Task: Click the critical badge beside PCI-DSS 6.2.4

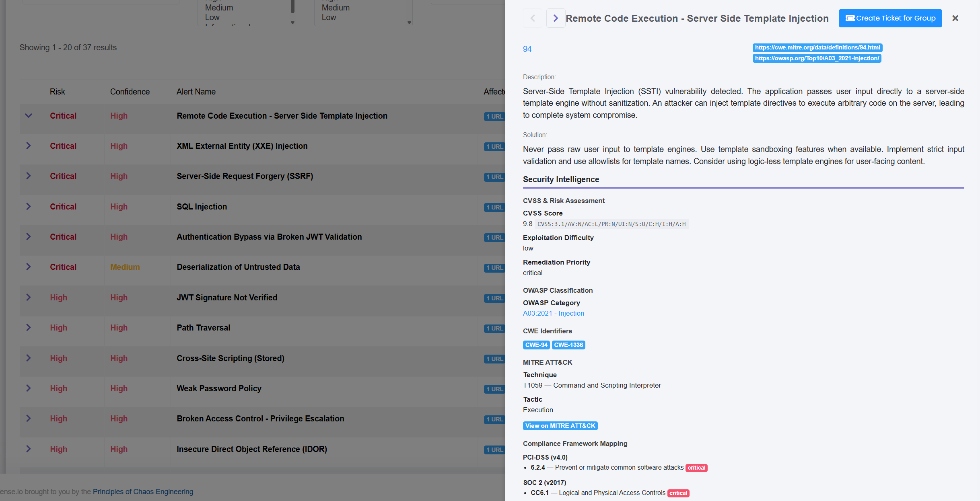Action: click(696, 468)
